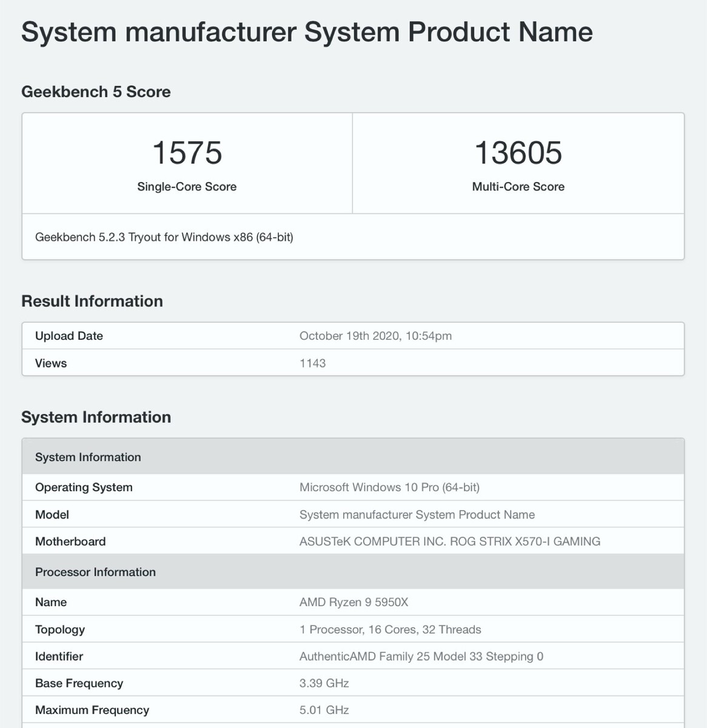Click the Motherboard row label
This screenshot has width=707, height=728.
pos(70,541)
